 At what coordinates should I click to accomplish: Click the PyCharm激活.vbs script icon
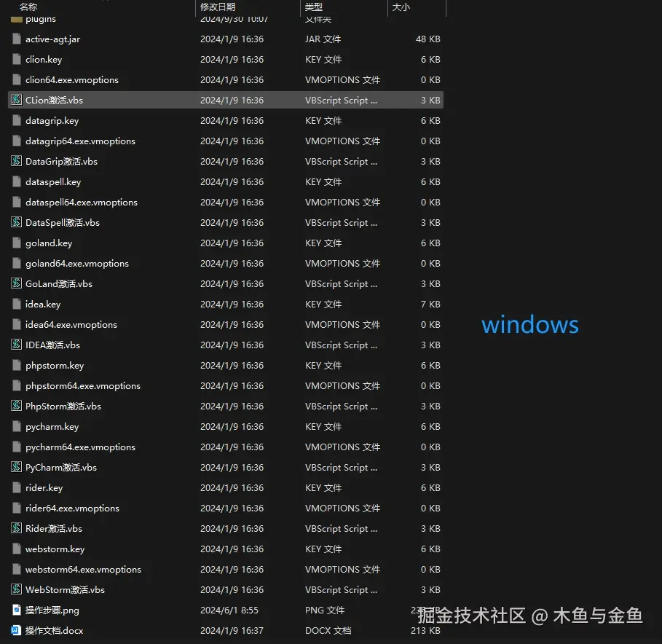[16, 467]
